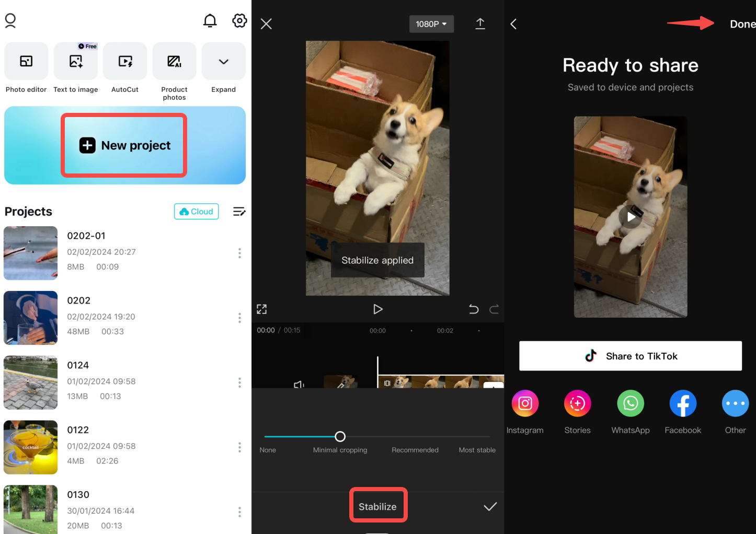
Task: Share the video via WhatsApp
Action: coord(630,403)
